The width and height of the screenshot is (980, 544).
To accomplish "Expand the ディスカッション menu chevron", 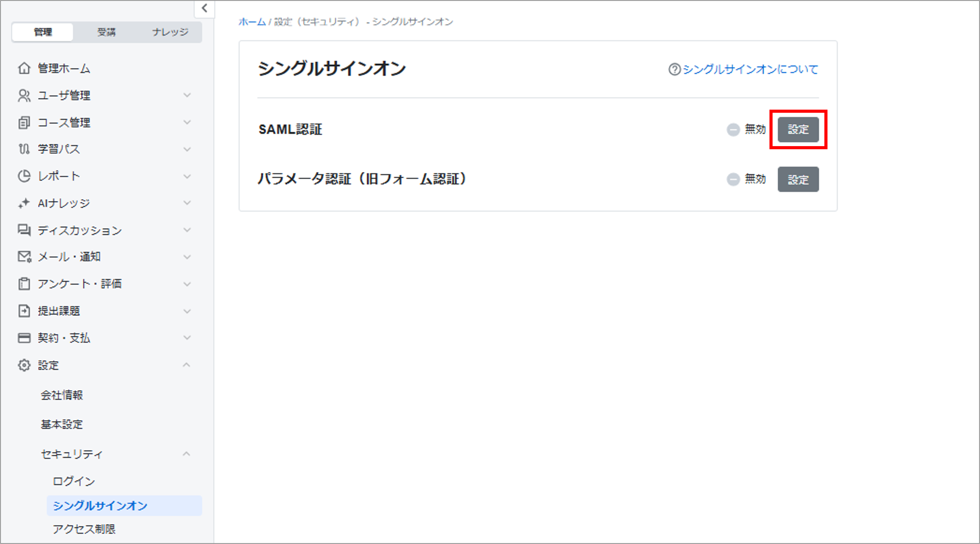I will point(187,230).
